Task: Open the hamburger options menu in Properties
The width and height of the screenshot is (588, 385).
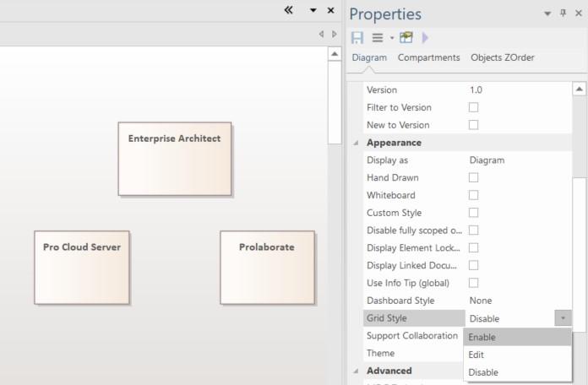Action: (378, 38)
